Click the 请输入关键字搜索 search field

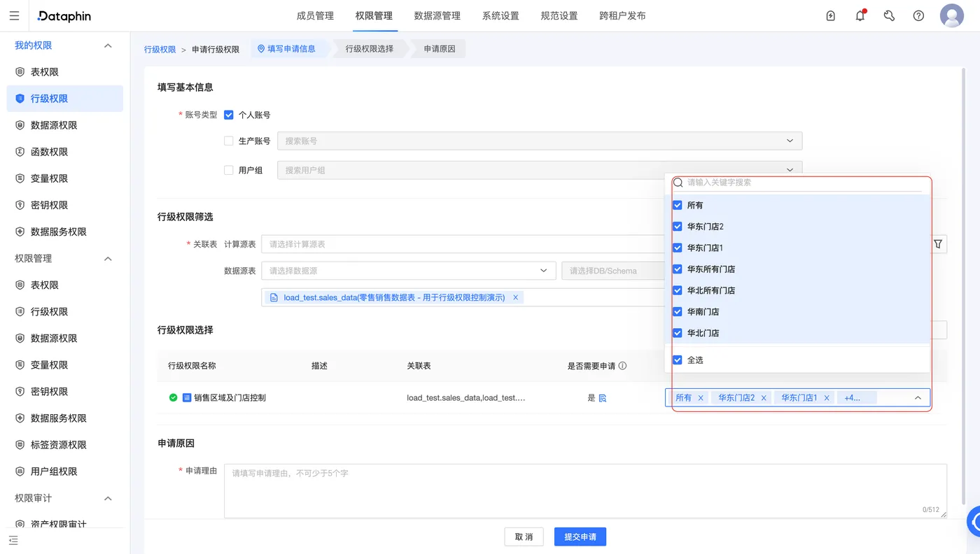797,183
